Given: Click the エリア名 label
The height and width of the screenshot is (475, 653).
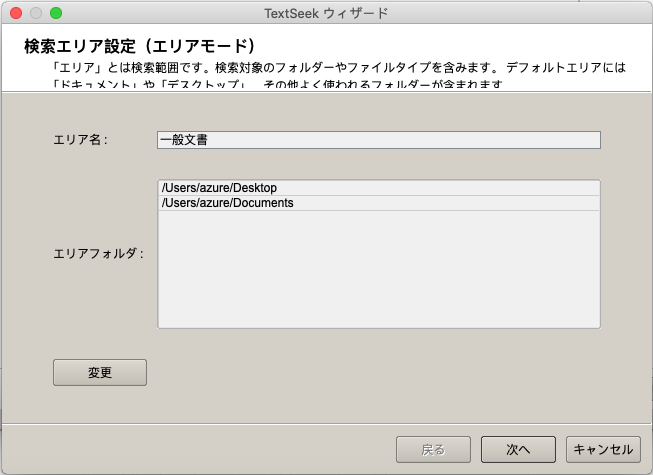Looking at the screenshot, I should (80, 140).
